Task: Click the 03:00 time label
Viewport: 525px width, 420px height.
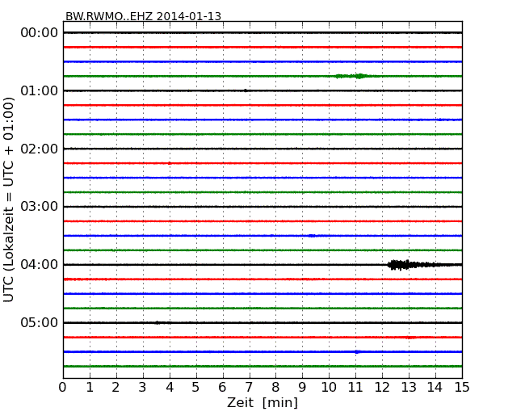Action: [40, 207]
